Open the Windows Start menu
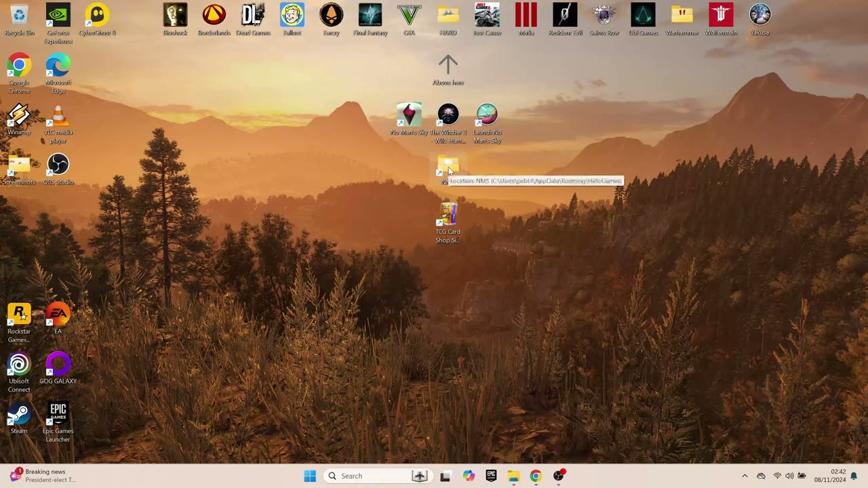The width and height of the screenshot is (868, 488). tap(310, 476)
